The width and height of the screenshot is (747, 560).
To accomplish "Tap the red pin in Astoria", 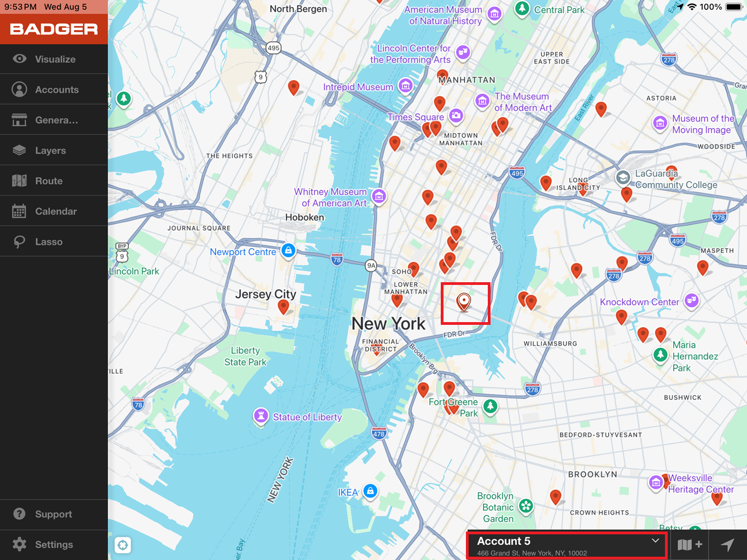I will (x=601, y=109).
